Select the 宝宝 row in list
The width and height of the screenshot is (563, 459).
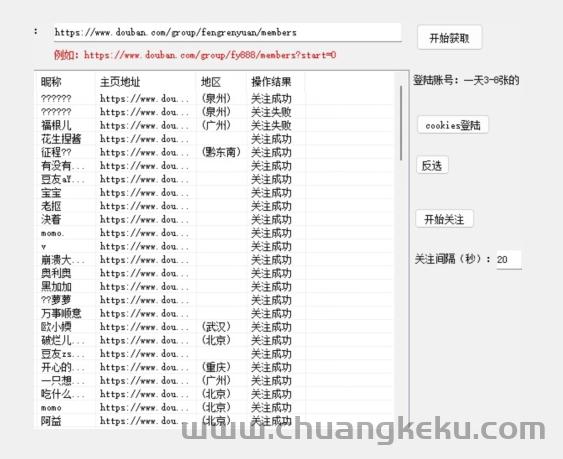(214, 193)
